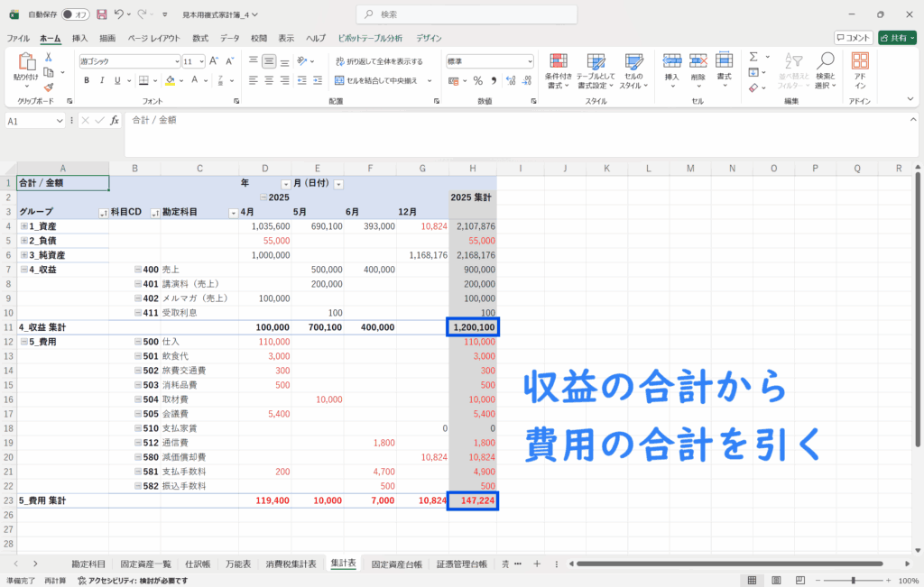
Task: Click the format painter brush icon
Action: (x=48, y=87)
